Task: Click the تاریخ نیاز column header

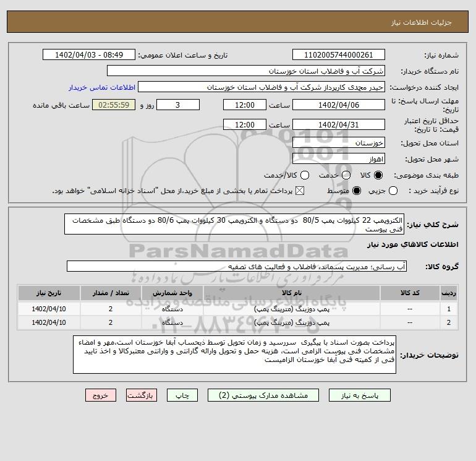Action: pyautogui.click(x=49, y=293)
